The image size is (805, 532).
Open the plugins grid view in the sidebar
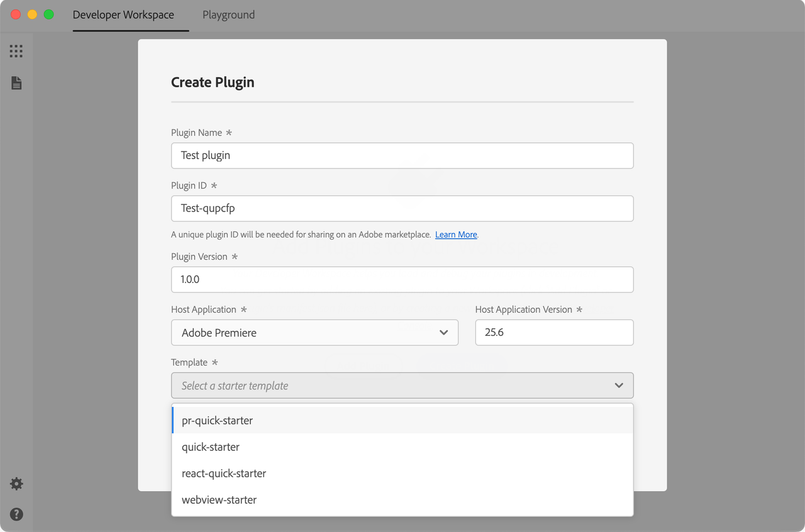tap(16, 50)
